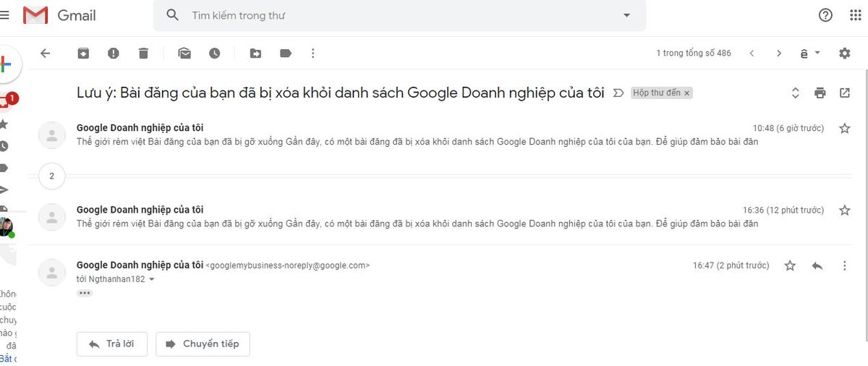
Task: Open the Google apps grid
Action: pos(856,15)
